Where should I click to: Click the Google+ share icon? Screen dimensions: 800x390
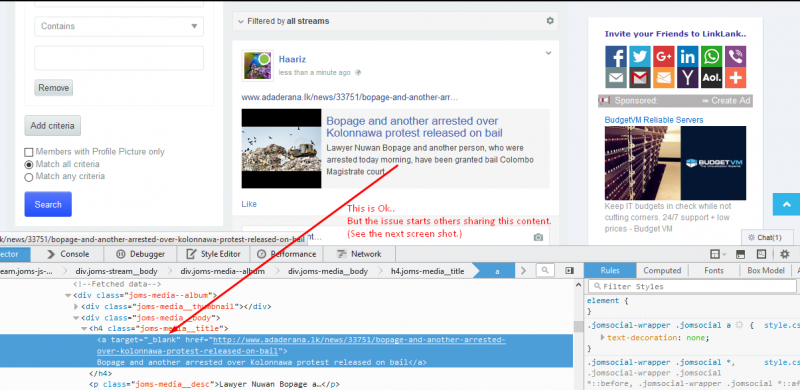click(x=663, y=56)
